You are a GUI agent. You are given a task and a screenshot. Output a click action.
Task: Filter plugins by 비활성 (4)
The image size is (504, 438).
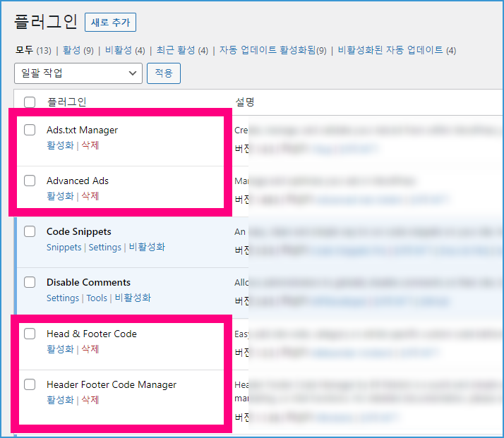125,50
